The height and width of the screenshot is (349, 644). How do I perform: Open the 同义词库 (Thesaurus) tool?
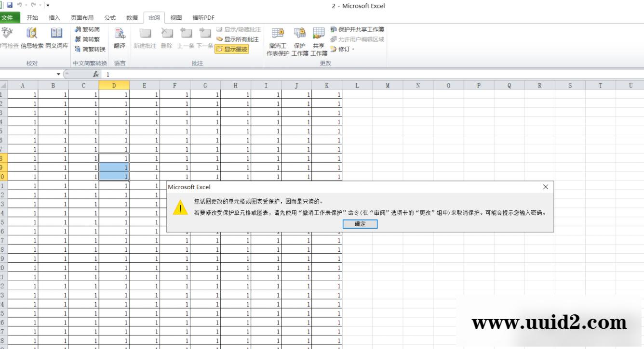pyautogui.click(x=56, y=38)
